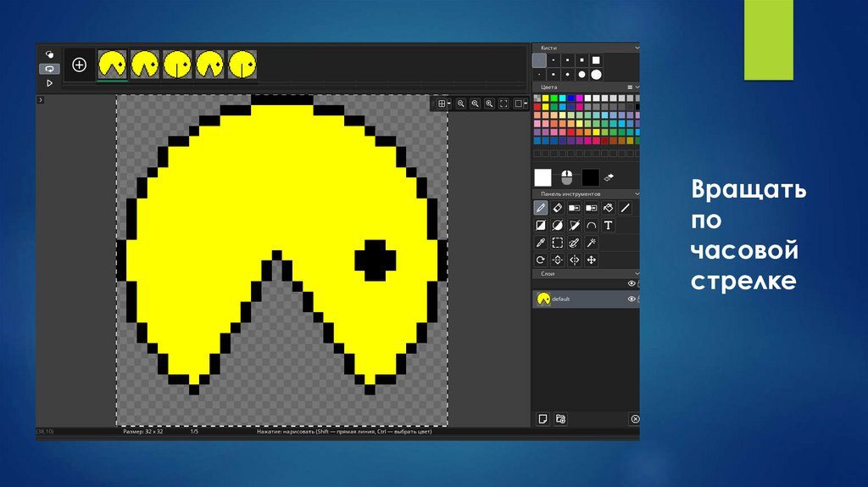Viewport: 868px width, 487px height.
Task: Collapse the Слои panel
Action: click(637, 273)
